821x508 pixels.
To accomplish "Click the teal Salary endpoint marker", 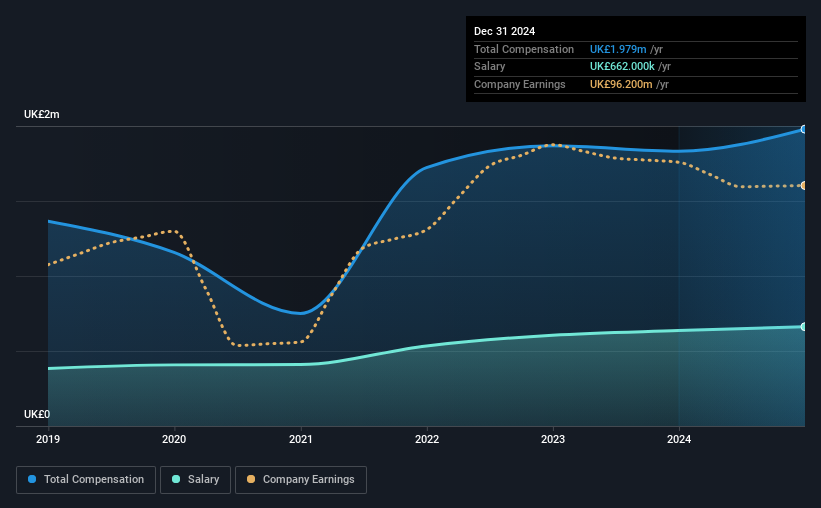I will [x=804, y=327].
